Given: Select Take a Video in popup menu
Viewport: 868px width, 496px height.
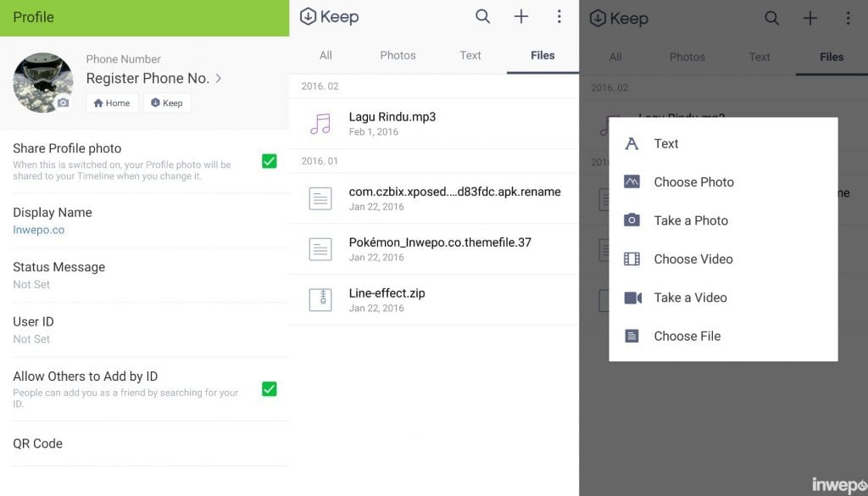Looking at the screenshot, I should 723,298.
